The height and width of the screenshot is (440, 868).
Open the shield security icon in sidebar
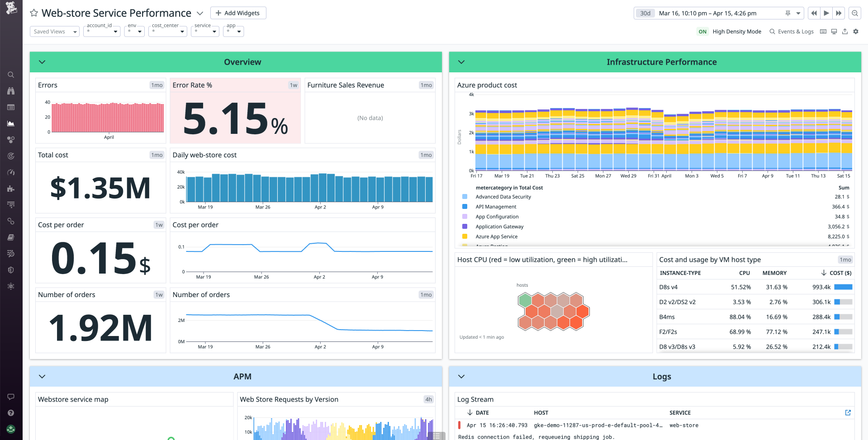pyautogui.click(x=11, y=270)
